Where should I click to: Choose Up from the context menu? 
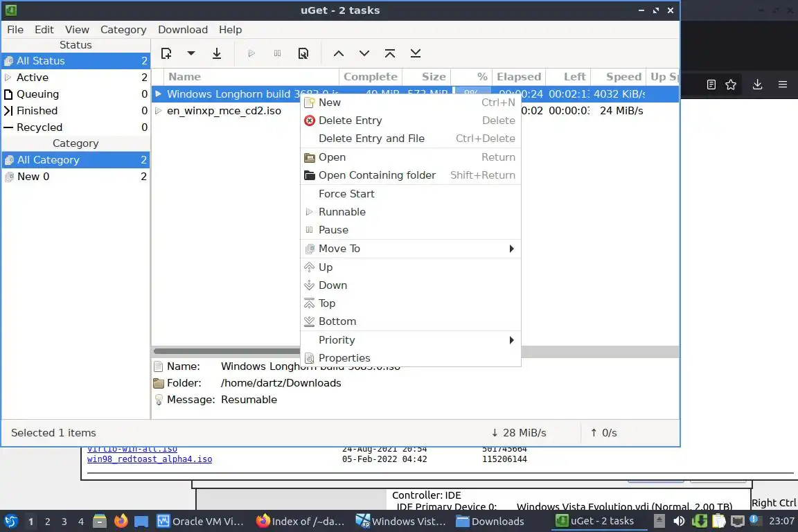(411, 267)
